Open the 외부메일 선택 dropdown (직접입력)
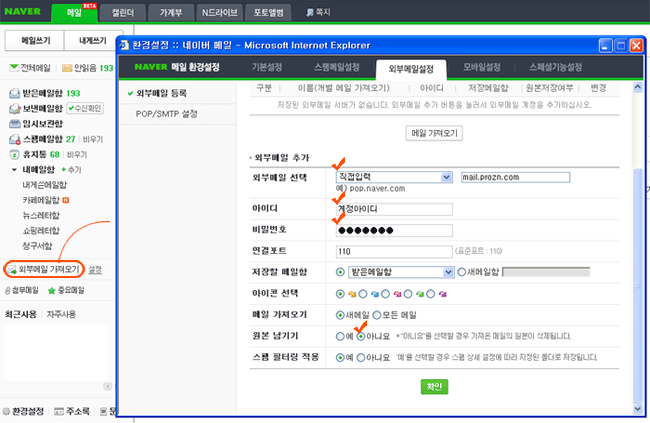Screen dimensions: 650x423 pyautogui.click(x=448, y=177)
